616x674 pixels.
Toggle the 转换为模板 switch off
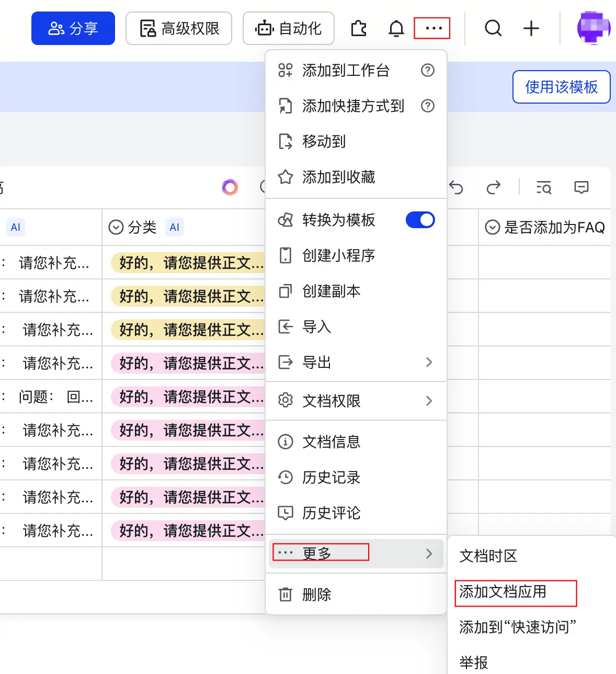pos(420,220)
